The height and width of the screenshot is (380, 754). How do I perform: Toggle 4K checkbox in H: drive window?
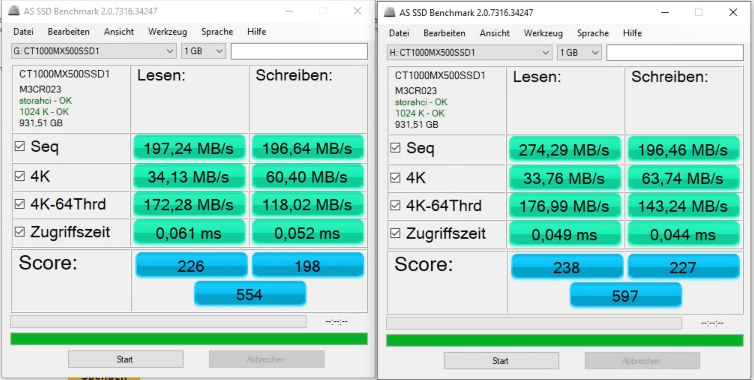[x=395, y=178]
